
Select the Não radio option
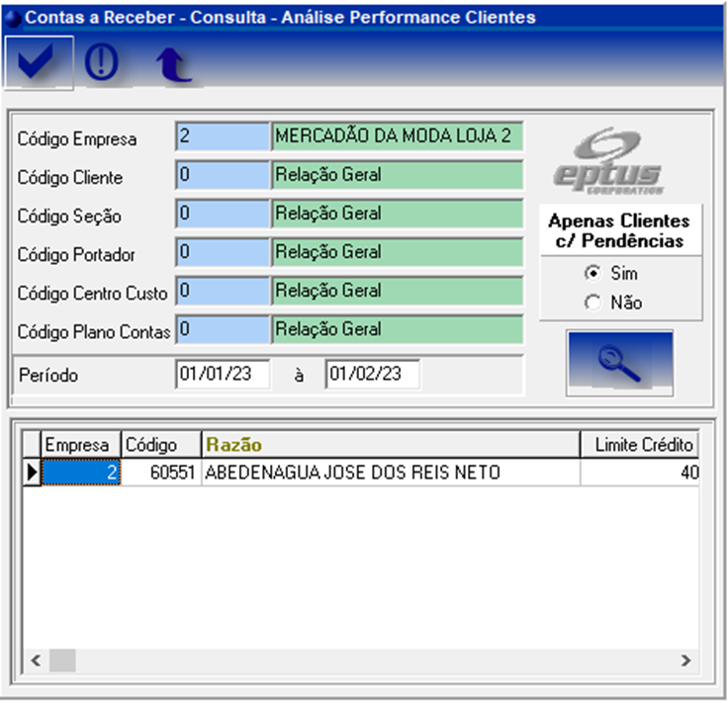tap(593, 304)
